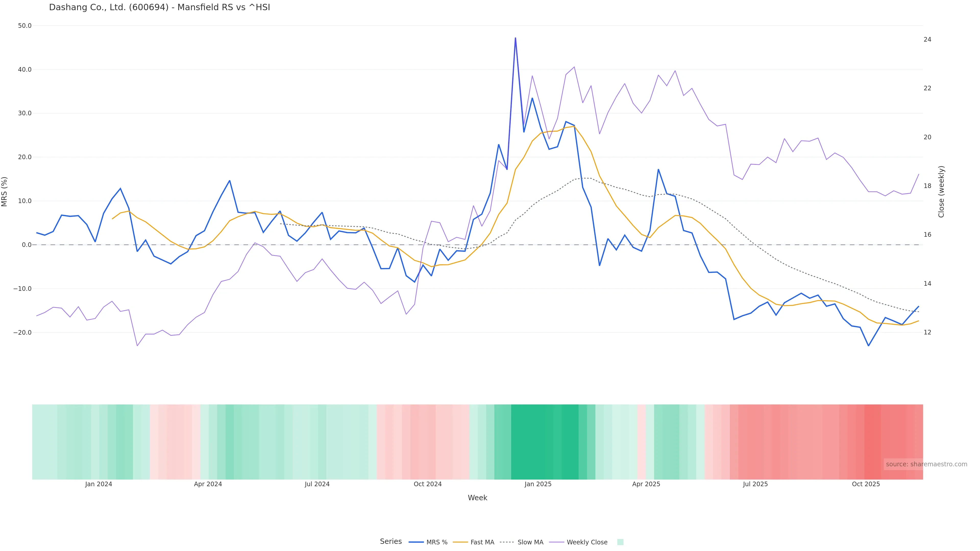The image size is (980, 551).
Task: Click the dashed Slow MA legend line icon
Action: tap(507, 542)
